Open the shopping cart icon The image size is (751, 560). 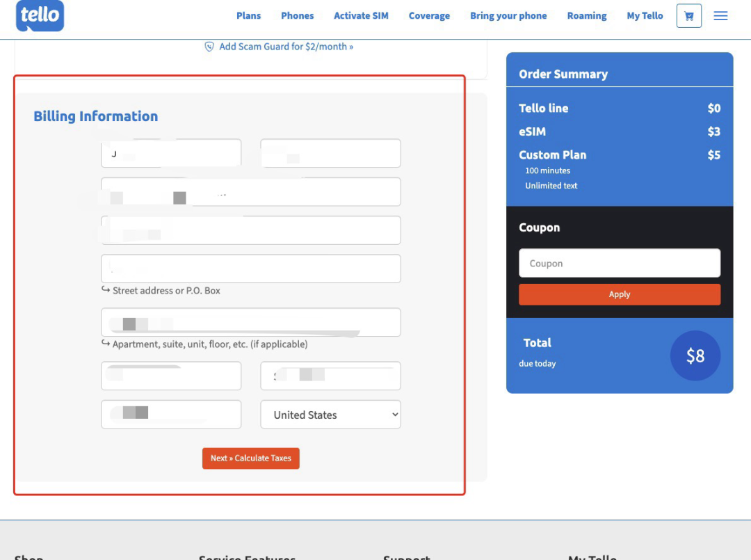pyautogui.click(x=688, y=16)
